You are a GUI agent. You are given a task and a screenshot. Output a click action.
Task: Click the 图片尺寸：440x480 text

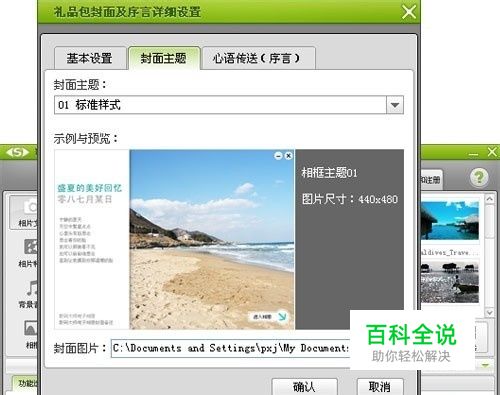coord(350,199)
